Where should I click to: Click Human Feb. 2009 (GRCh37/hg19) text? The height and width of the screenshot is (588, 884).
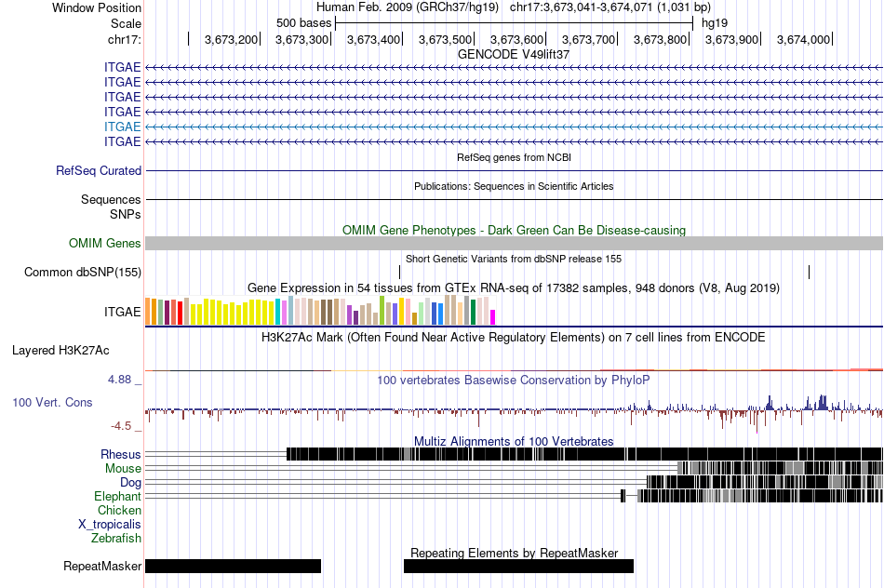click(x=408, y=7)
